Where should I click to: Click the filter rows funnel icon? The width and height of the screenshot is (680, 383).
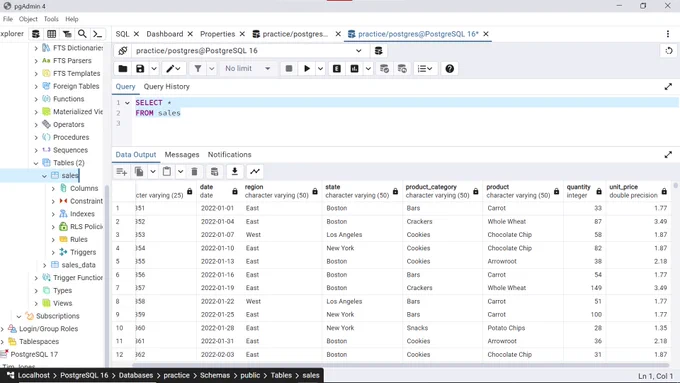point(198,69)
